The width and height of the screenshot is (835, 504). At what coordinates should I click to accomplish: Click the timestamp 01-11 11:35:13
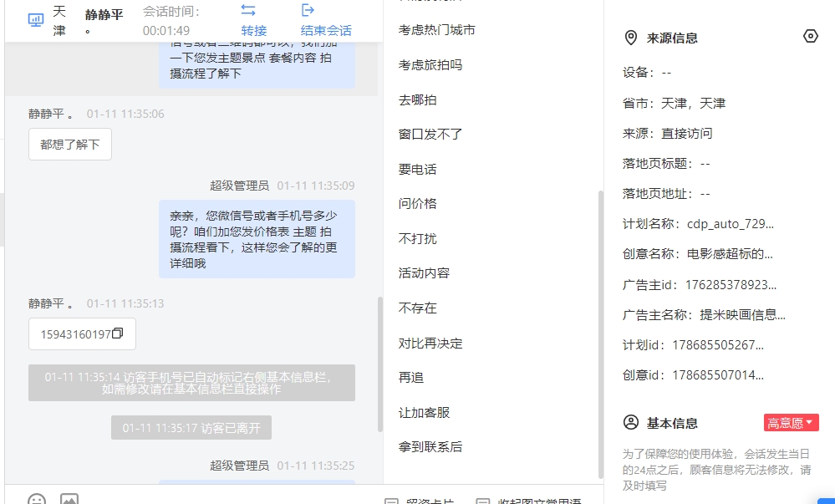coord(125,303)
